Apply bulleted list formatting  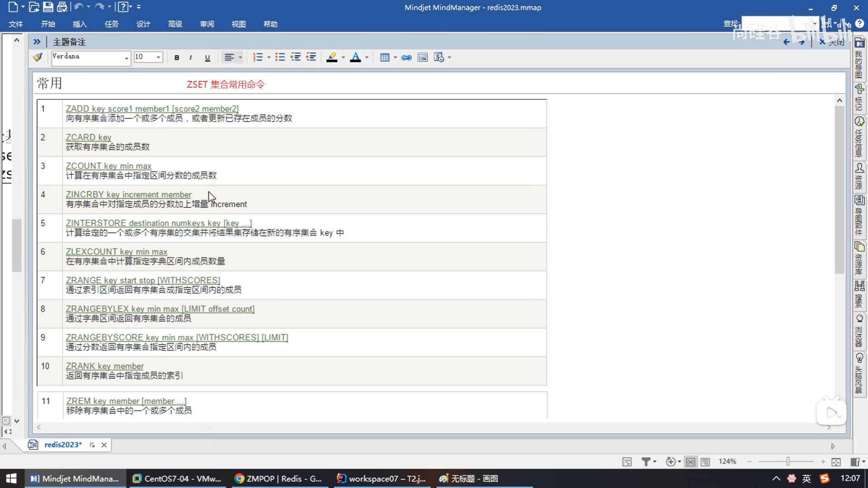tap(280, 57)
